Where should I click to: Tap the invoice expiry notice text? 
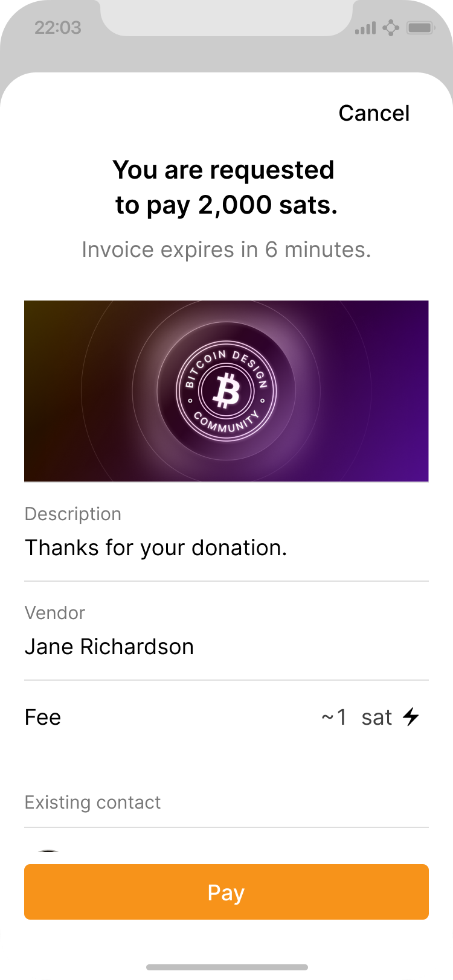(226, 249)
